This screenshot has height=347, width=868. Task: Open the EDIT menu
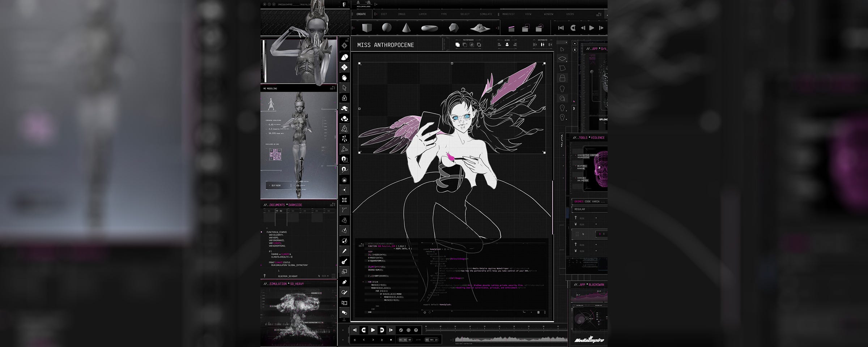(x=384, y=14)
